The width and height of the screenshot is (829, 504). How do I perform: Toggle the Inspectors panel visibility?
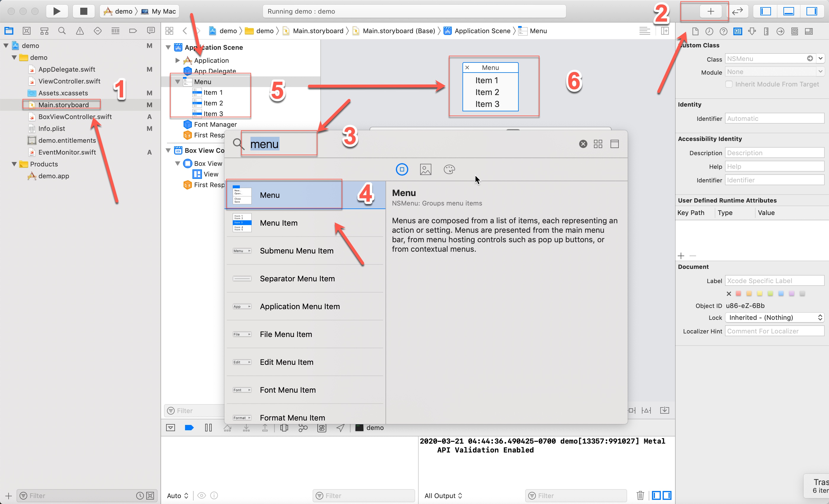pos(812,11)
